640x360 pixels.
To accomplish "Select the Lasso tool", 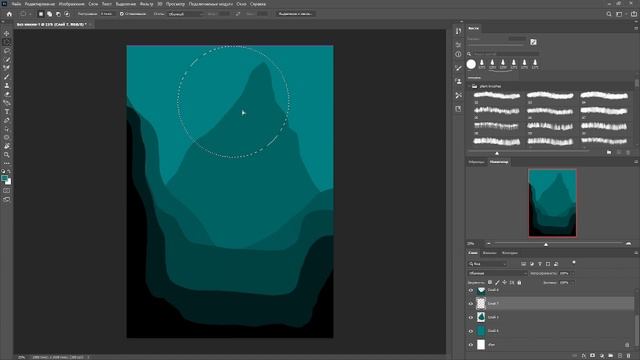I will click(x=7, y=51).
